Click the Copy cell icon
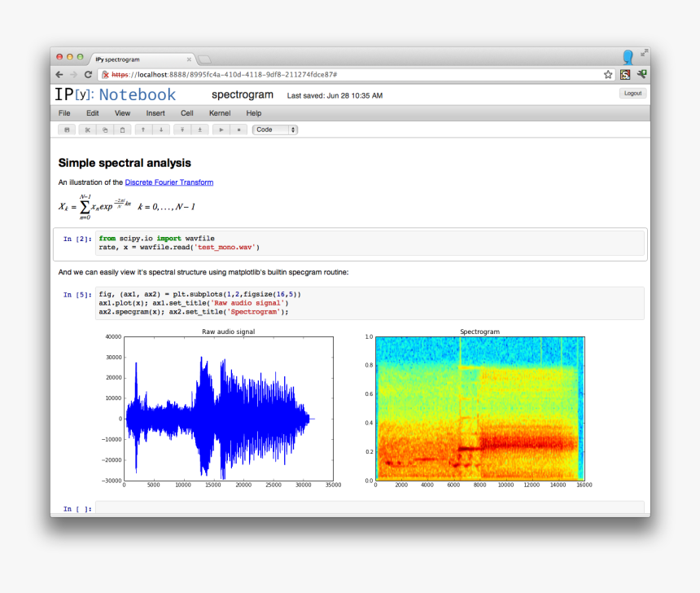 coord(105,129)
